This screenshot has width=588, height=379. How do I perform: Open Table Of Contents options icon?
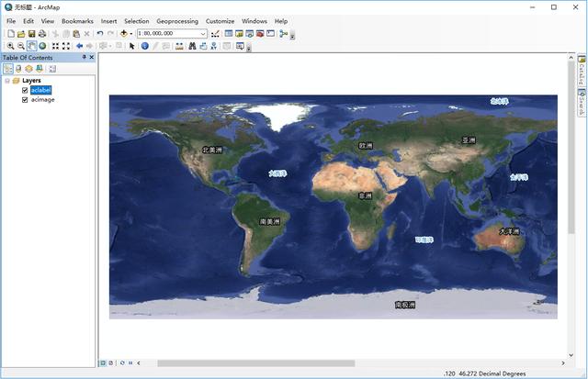click(x=52, y=69)
